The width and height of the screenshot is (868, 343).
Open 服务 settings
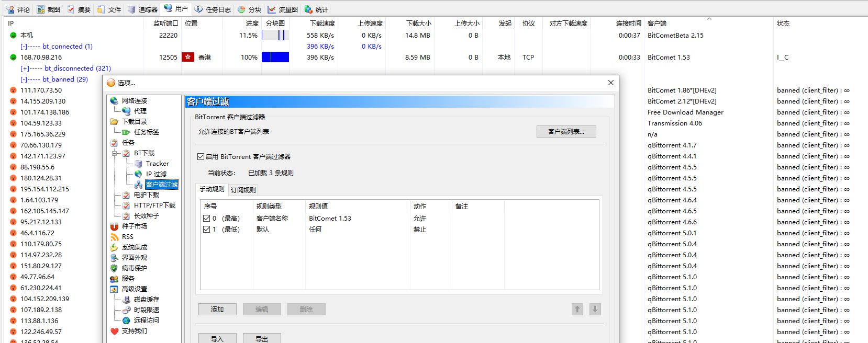[x=128, y=279]
